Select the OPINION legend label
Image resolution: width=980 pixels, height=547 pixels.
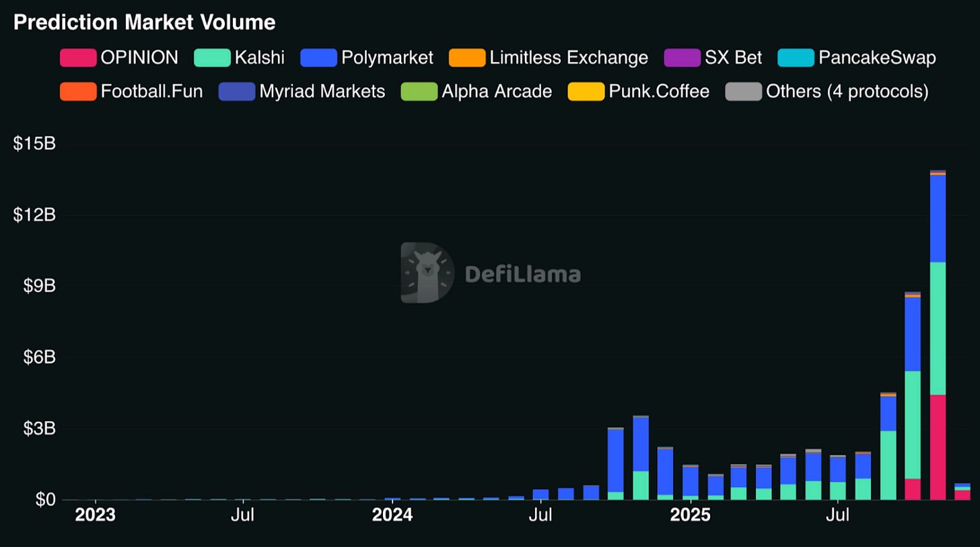point(139,58)
